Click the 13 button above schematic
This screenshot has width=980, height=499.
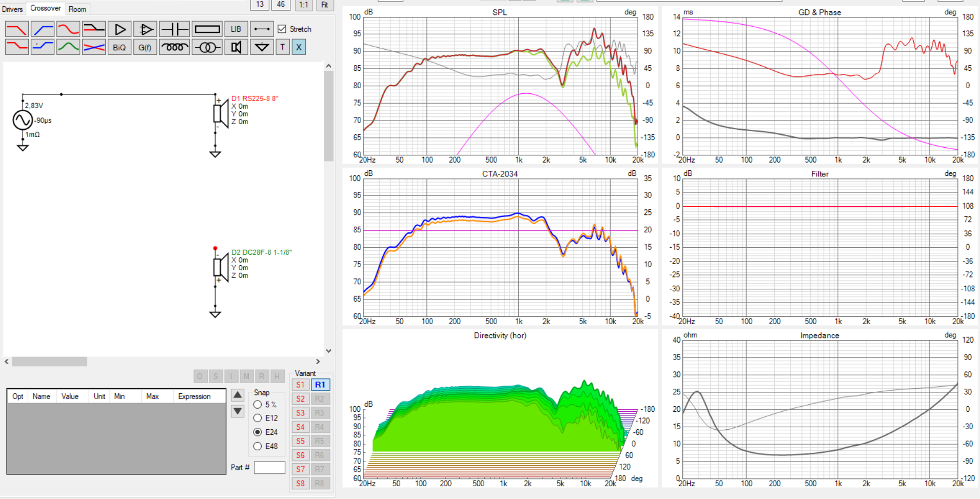[260, 5]
